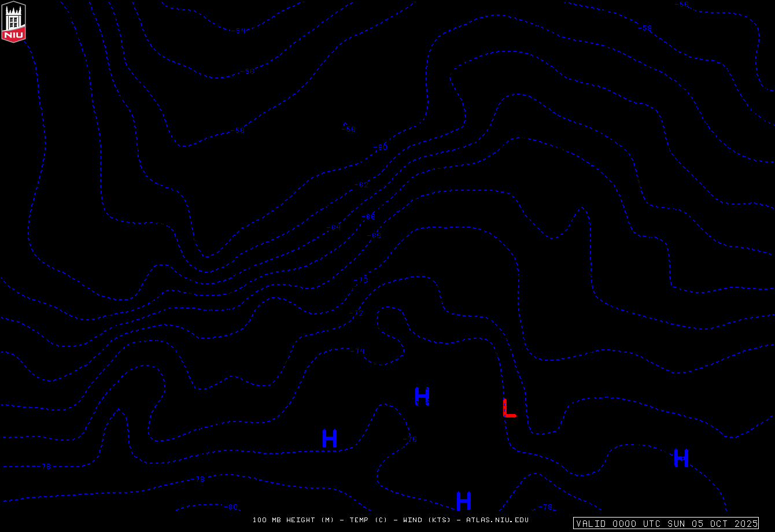Click the -70 temperature contour label
Screen dimensions: 775x532
pos(361,280)
